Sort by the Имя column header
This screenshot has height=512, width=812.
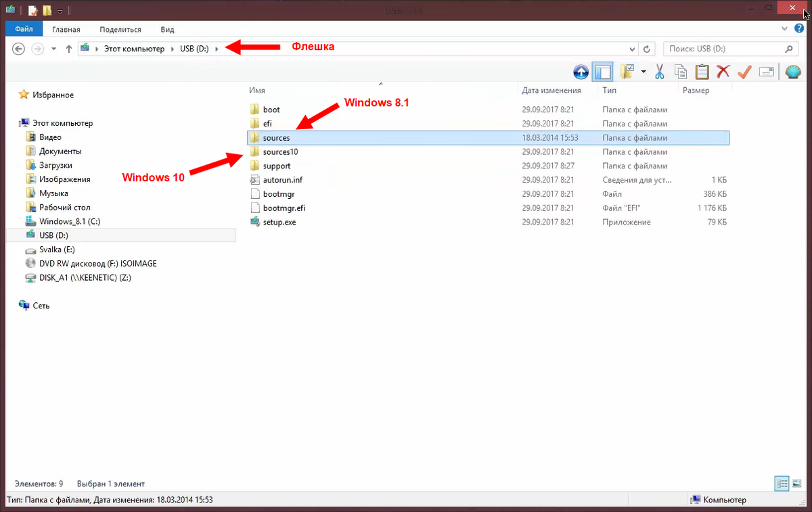pyautogui.click(x=257, y=90)
